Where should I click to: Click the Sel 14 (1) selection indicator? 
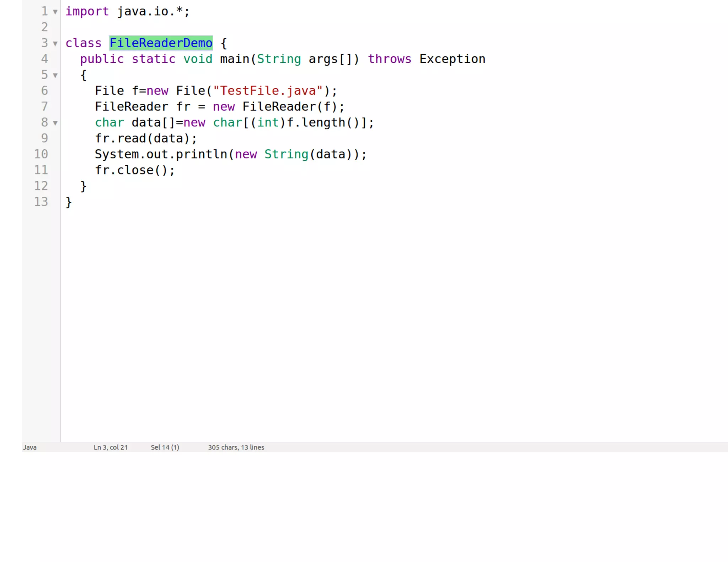tap(165, 447)
